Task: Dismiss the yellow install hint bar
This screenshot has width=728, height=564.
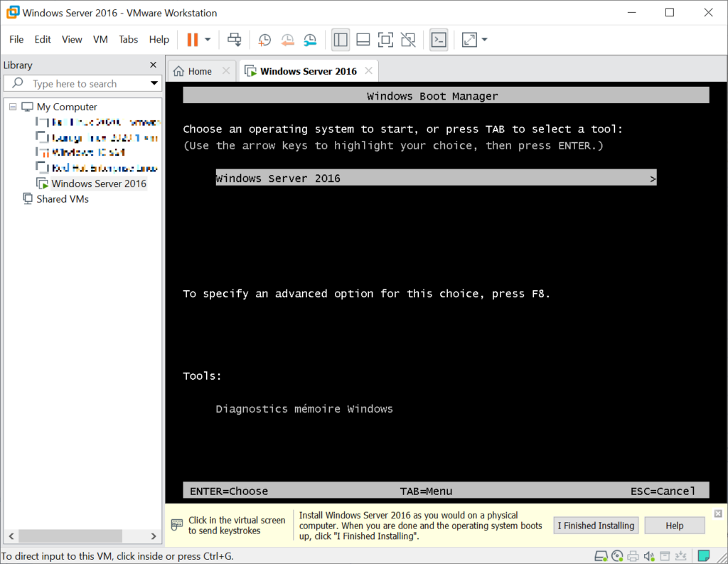Action: tap(718, 514)
